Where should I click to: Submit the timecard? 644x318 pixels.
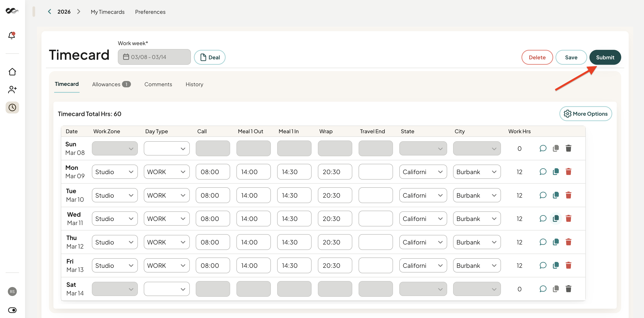[605, 57]
